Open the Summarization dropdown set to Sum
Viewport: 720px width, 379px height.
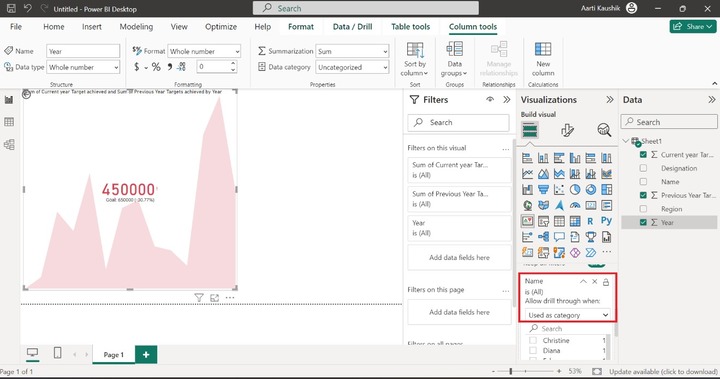[x=352, y=51]
